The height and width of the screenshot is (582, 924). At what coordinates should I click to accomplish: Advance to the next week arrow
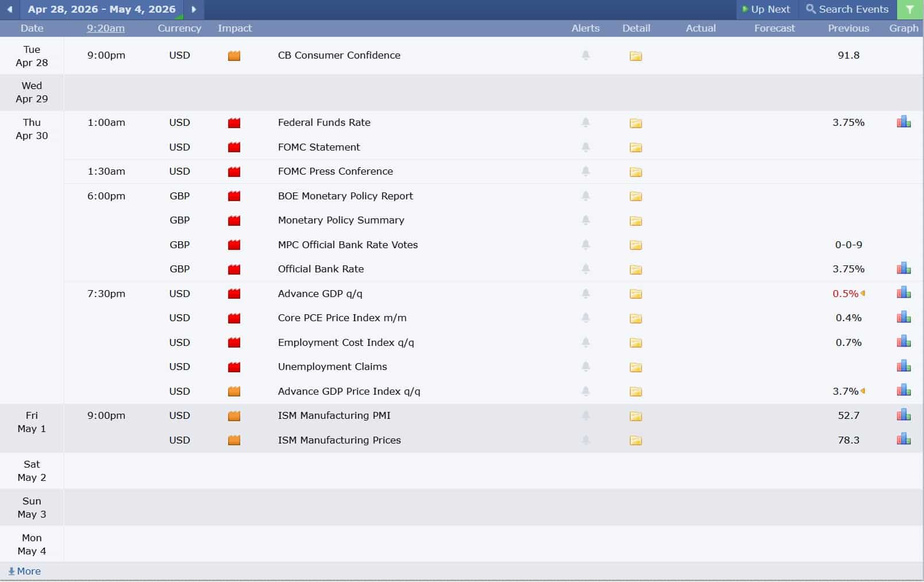pos(194,10)
